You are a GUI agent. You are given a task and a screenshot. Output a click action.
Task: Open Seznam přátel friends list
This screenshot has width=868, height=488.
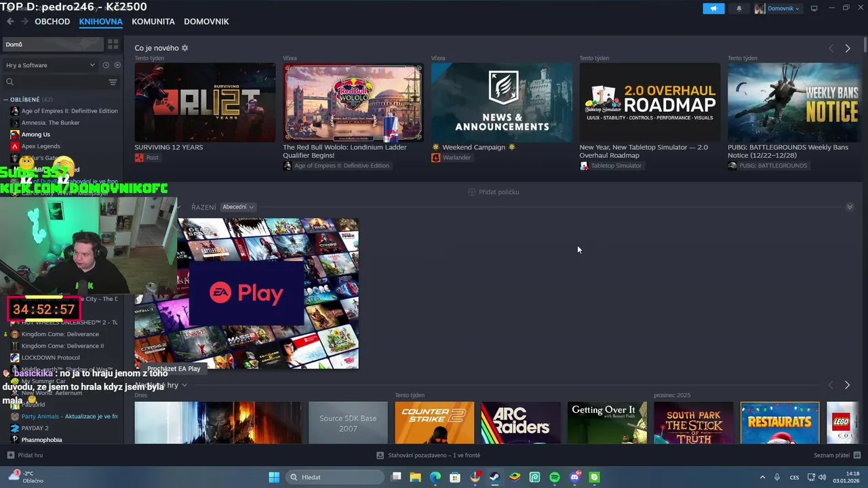pyautogui.click(x=837, y=455)
